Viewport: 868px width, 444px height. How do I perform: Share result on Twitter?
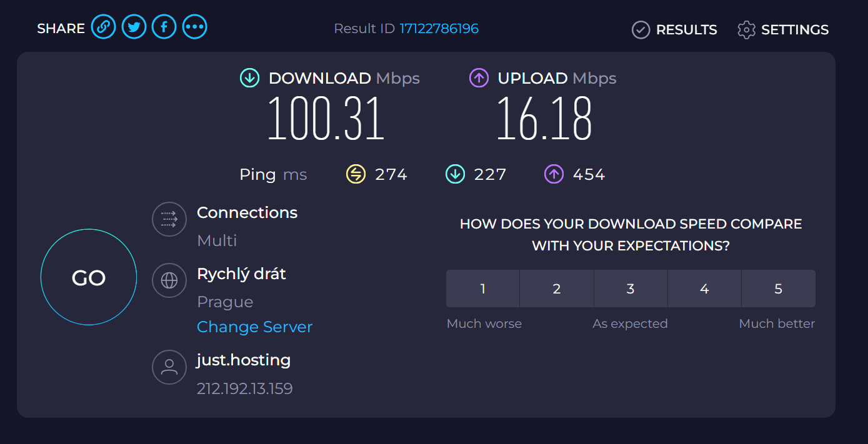[x=134, y=27]
